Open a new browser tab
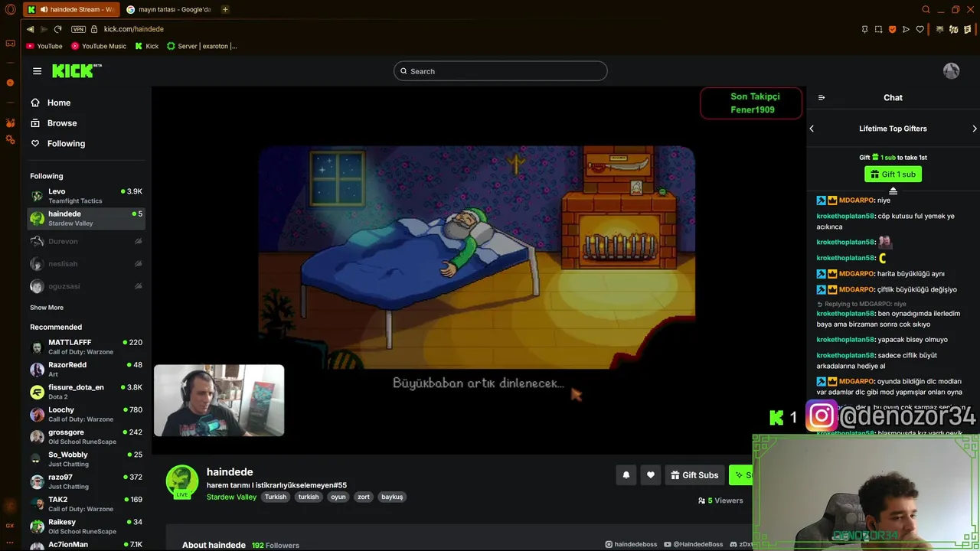980x551 pixels. click(225, 9)
